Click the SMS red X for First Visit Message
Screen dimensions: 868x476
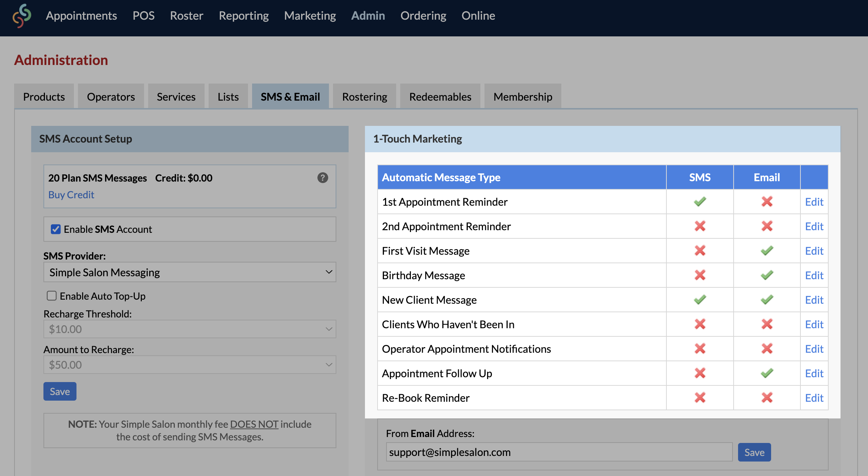(699, 251)
